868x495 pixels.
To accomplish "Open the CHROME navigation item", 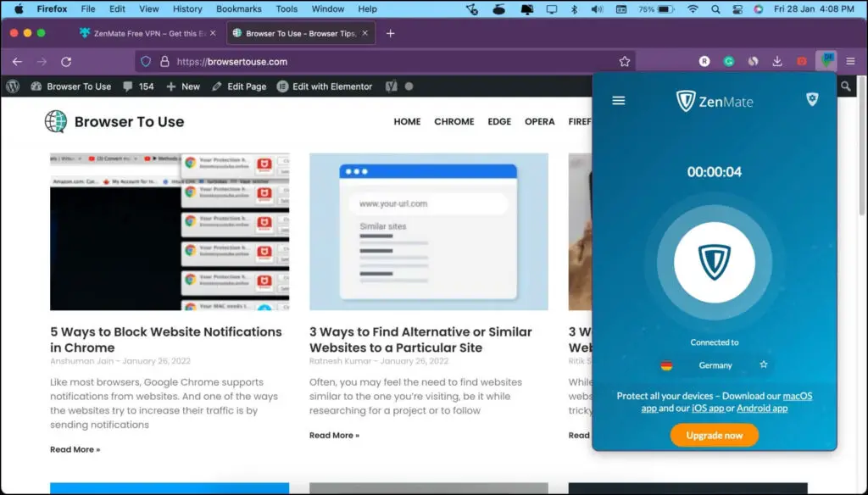I will [x=454, y=122].
